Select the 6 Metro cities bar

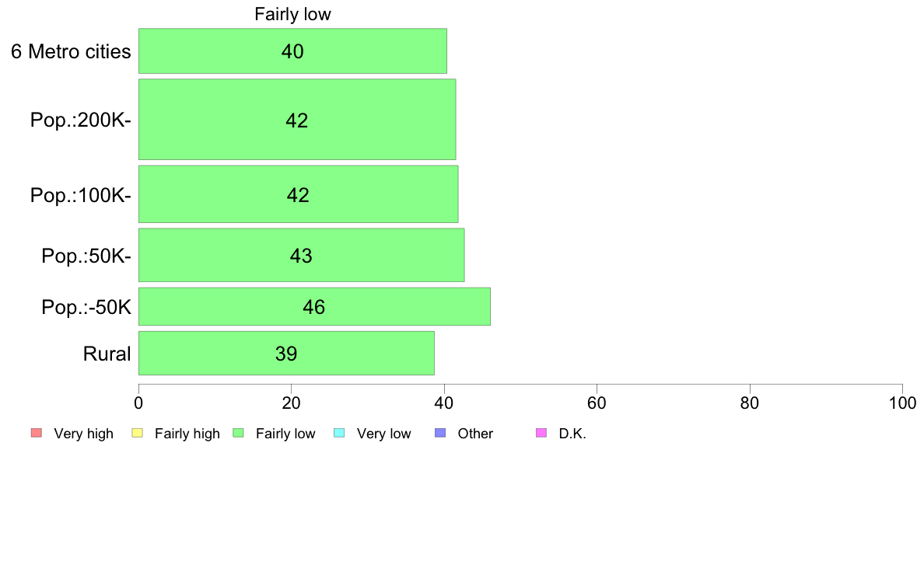click(292, 51)
